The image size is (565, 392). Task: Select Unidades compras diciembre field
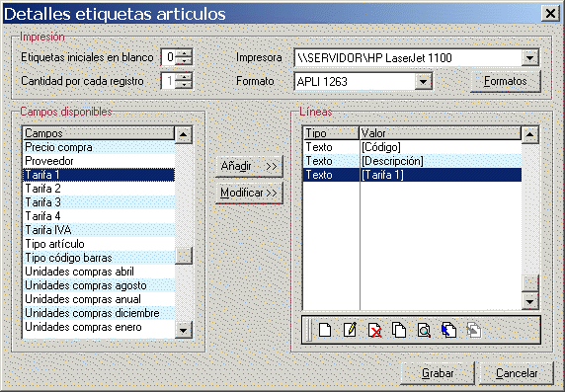(99, 313)
